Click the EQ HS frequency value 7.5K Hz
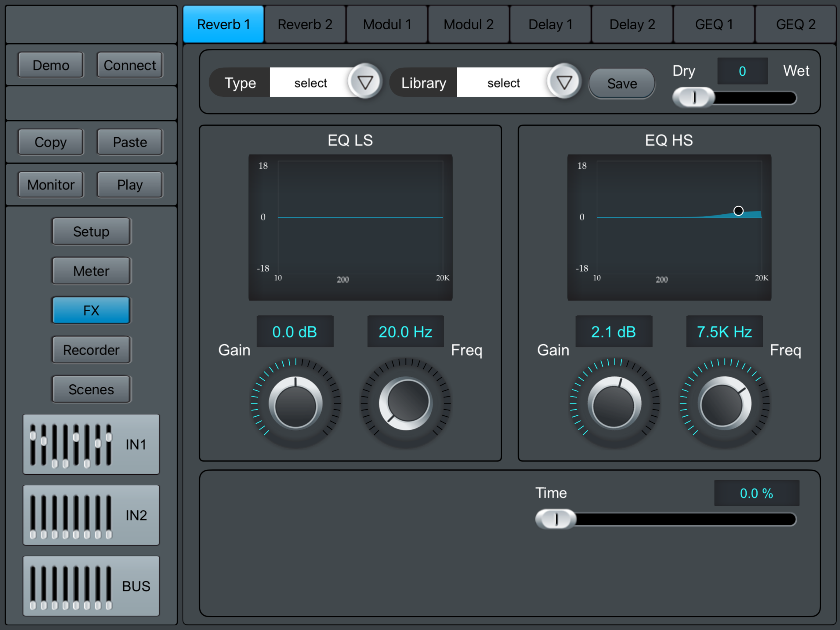The height and width of the screenshot is (630, 840). point(725,331)
